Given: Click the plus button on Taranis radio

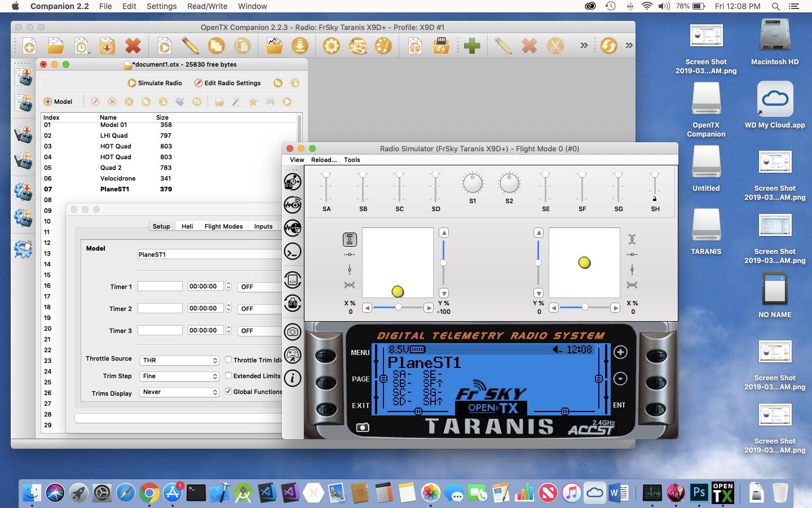Looking at the screenshot, I should click(620, 352).
